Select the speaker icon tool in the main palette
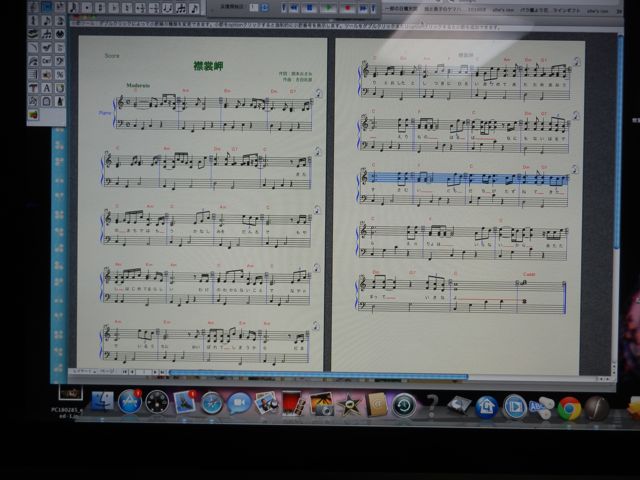The width and height of the screenshot is (640, 480). point(47,74)
